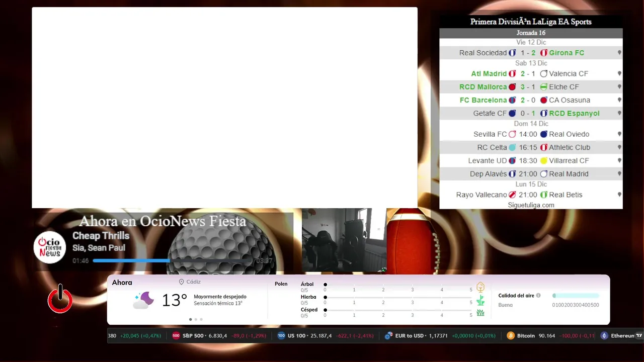
Task: Click the RC Celta light-blue crest
Action: tap(512, 147)
